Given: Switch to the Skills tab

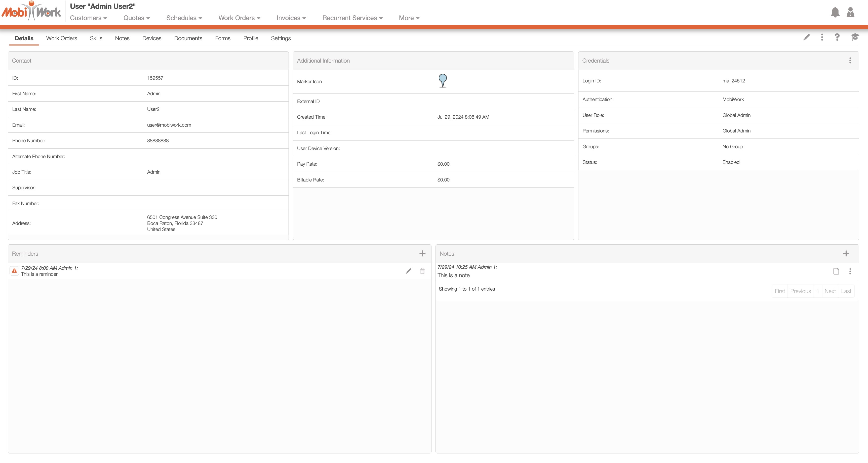Looking at the screenshot, I should click(x=96, y=38).
